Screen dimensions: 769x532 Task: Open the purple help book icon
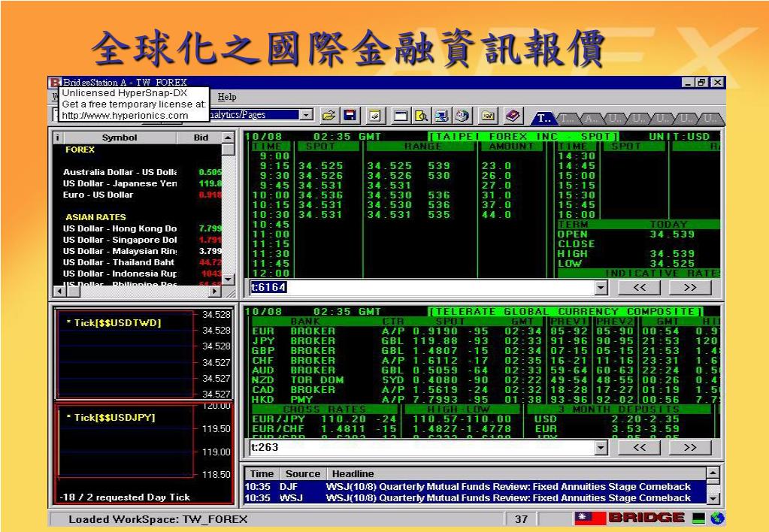(513, 116)
